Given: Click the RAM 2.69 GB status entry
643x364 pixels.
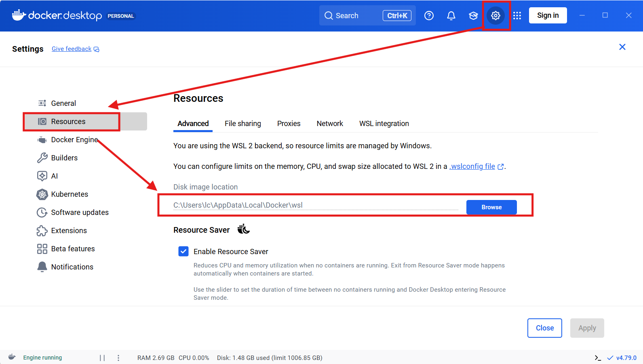Looking at the screenshot, I should tap(156, 358).
